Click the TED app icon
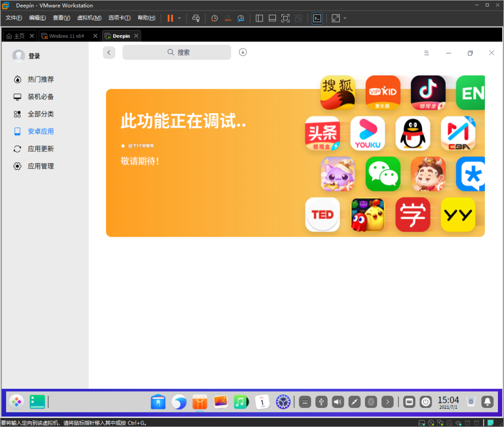Image resolution: width=504 pixels, height=427 pixels. (322, 214)
